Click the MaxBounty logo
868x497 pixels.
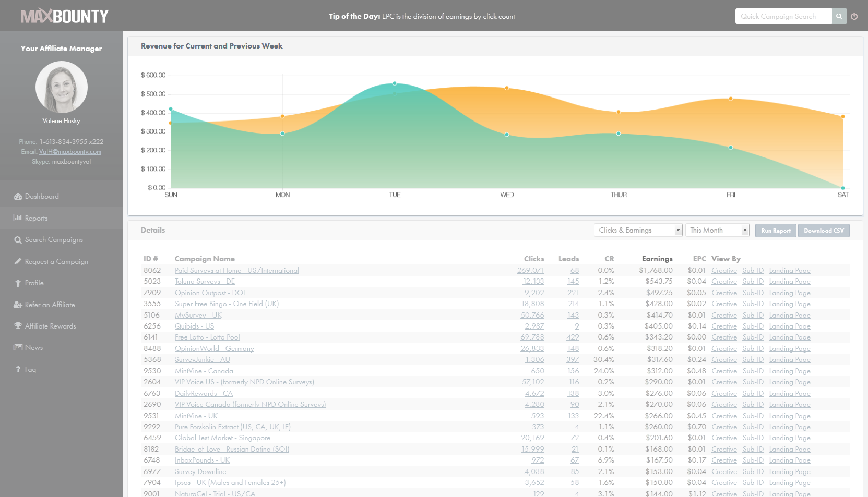(x=64, y=16)
